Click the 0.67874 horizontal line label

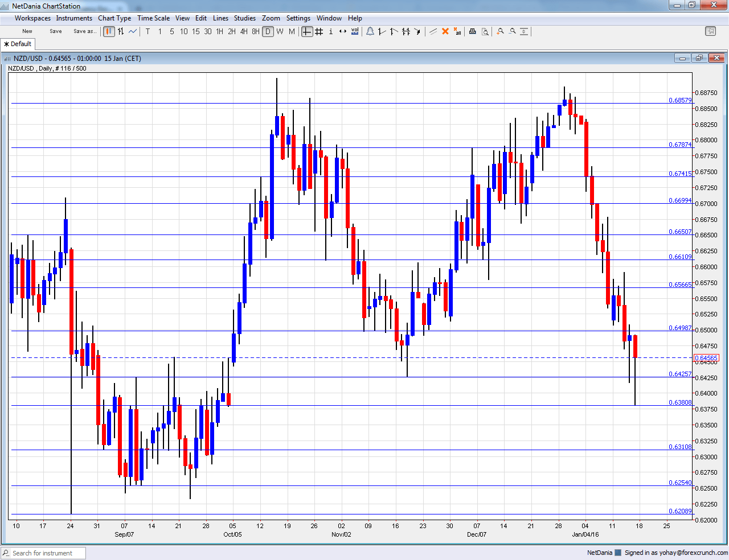(680, 145)
